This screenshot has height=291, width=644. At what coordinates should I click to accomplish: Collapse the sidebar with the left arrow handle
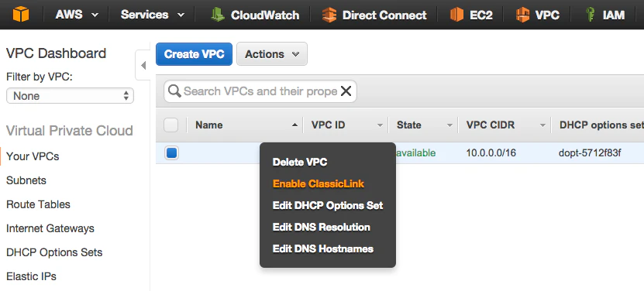143,65
